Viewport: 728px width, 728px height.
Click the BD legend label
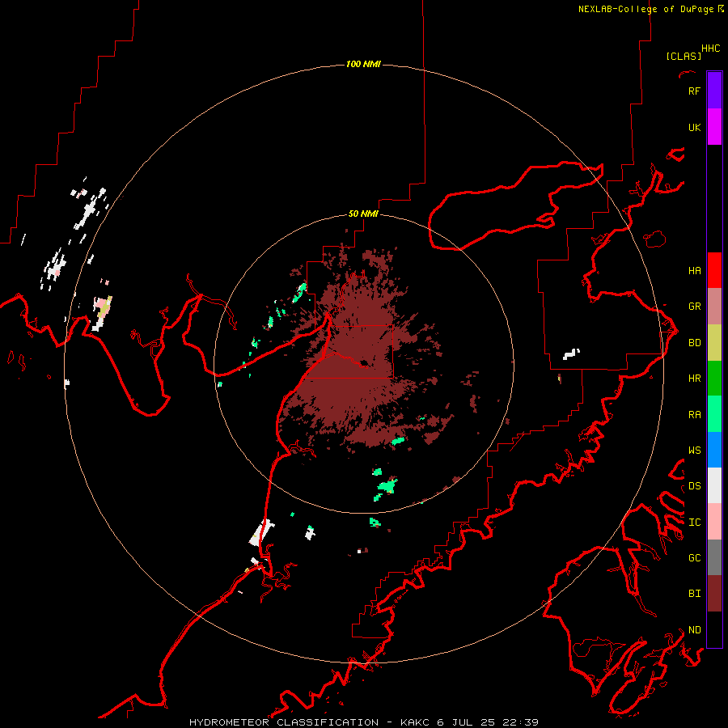click(694, 343)
